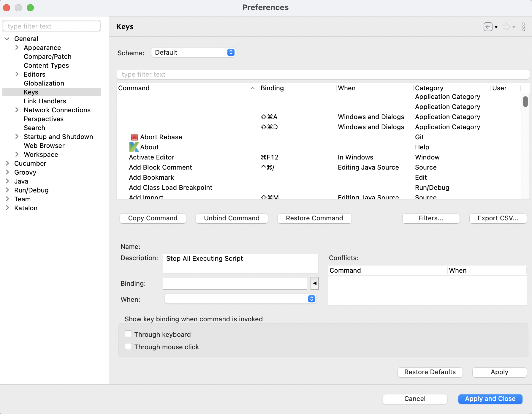Click the Unbind Command button
The width and height of the screenshot is (532, 414).
(x=232, y=218)
